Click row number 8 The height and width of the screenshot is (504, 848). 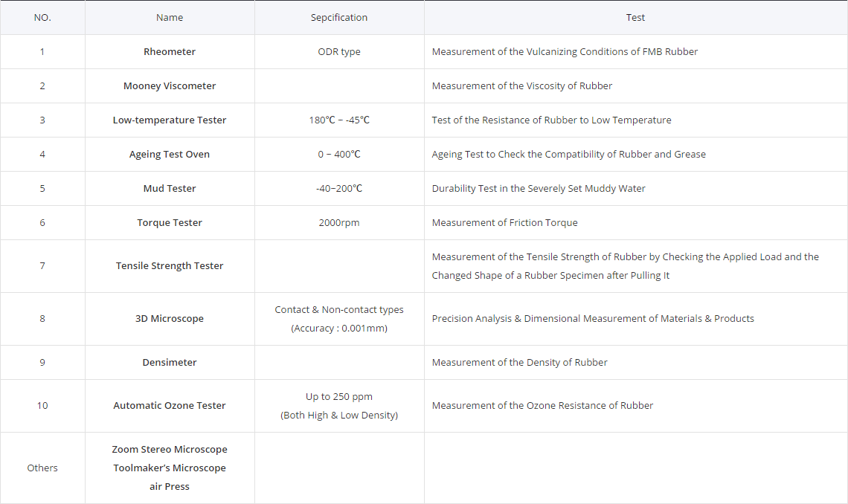42,319
